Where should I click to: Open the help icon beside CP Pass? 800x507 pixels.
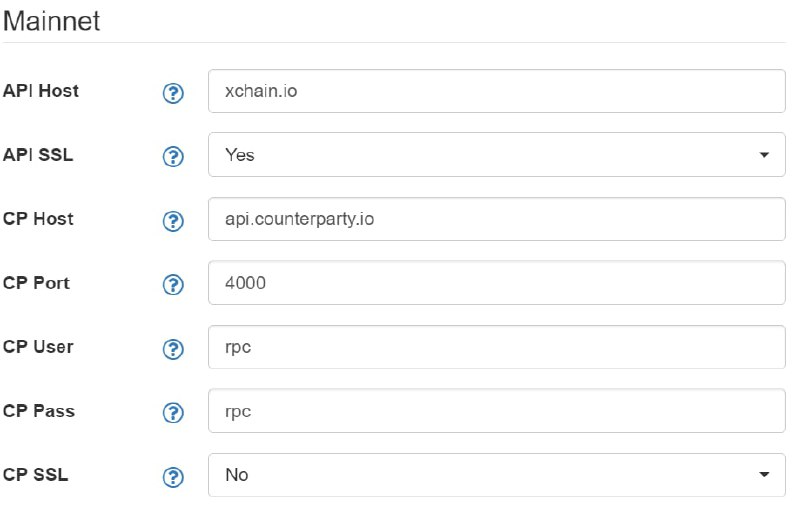173,413
